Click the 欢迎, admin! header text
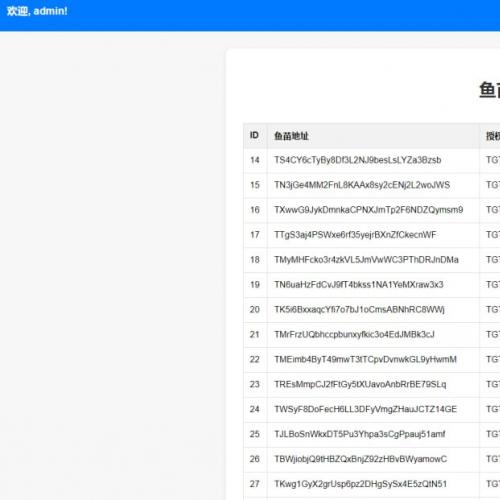500x500 pixels. point(37,11)
